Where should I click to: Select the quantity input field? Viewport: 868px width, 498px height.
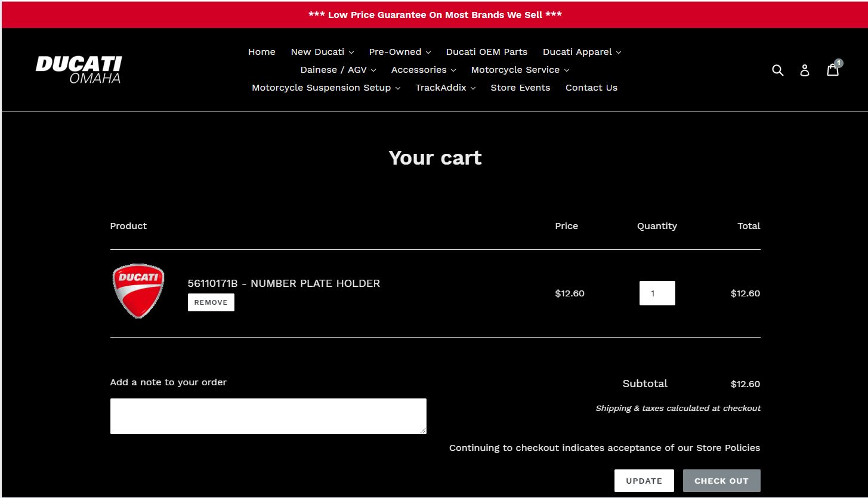657,293
